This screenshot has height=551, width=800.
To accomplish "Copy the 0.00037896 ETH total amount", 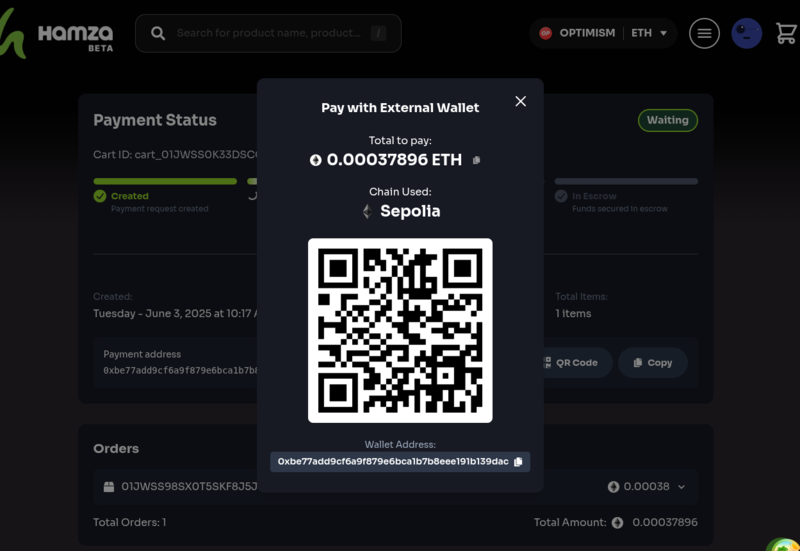I will [477, 160].
